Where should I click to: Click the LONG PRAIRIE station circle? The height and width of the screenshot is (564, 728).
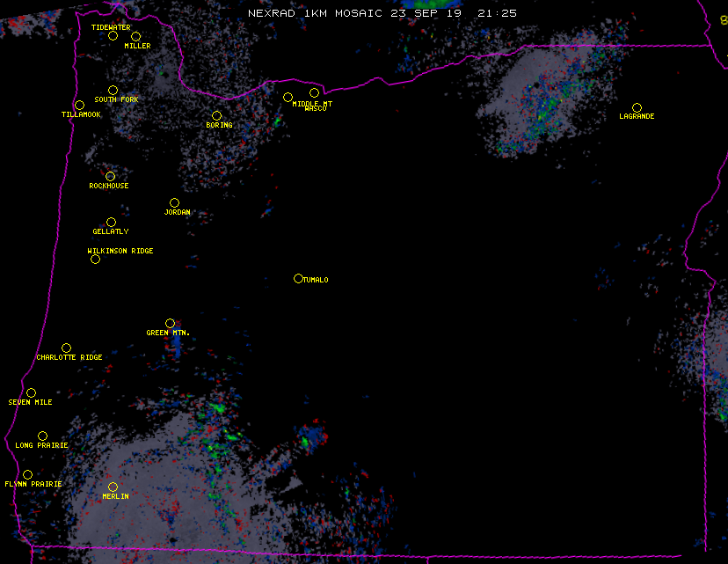coord(42,436)
